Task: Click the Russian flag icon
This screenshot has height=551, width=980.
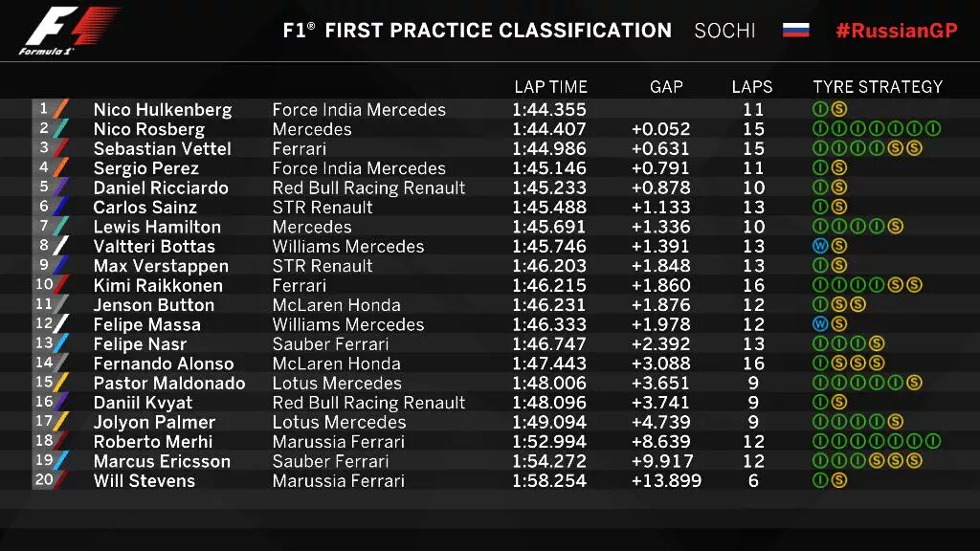Action: 795,30
